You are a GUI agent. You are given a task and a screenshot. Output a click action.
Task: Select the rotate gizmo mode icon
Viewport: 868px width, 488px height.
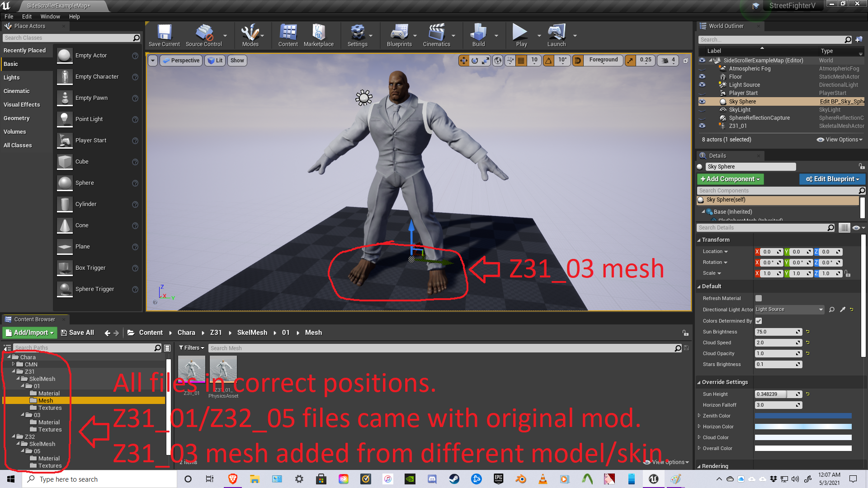point(475,61)
